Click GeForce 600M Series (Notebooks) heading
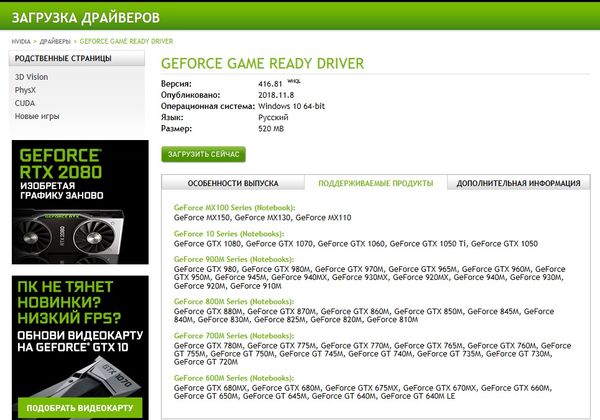Image resolution: width=600 pixels, height=420 pixels. click(x=234, y=378)
